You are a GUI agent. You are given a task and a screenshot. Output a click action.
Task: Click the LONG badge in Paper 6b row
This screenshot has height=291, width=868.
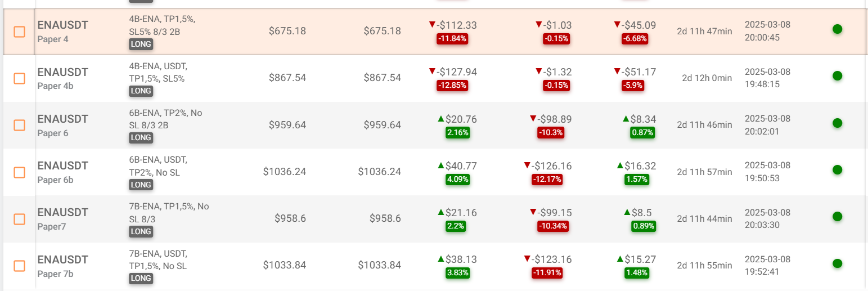coord(141,185)
